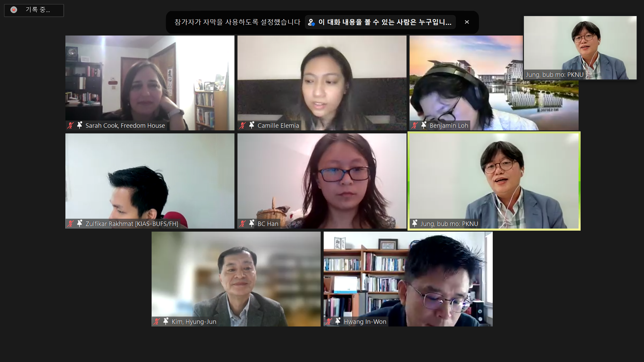Click the pin icon beside Hwang In-Won's name
This screenshot has width=644, height=362.
[x=338, y=321]
